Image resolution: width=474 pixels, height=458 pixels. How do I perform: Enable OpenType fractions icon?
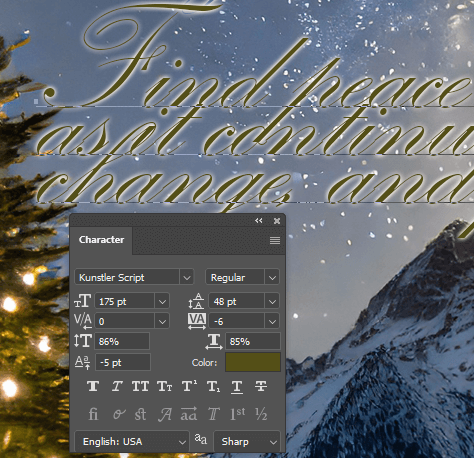261,414
